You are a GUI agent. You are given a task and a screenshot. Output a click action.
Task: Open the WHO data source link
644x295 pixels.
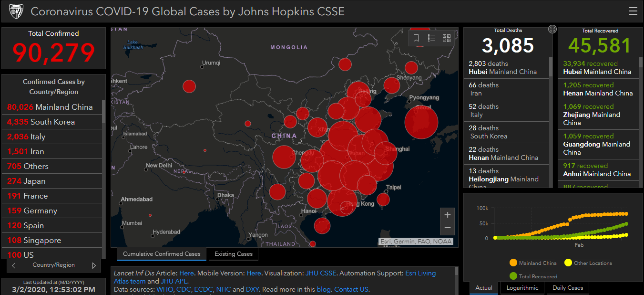pyautogui.click(x=166, y=290)
